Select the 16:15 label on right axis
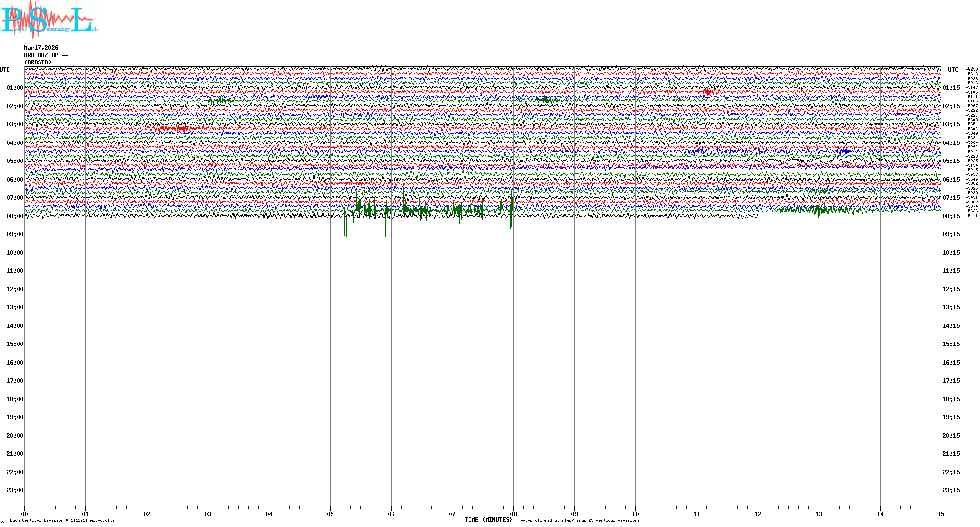The image size is (980, 527). [951, 363]
